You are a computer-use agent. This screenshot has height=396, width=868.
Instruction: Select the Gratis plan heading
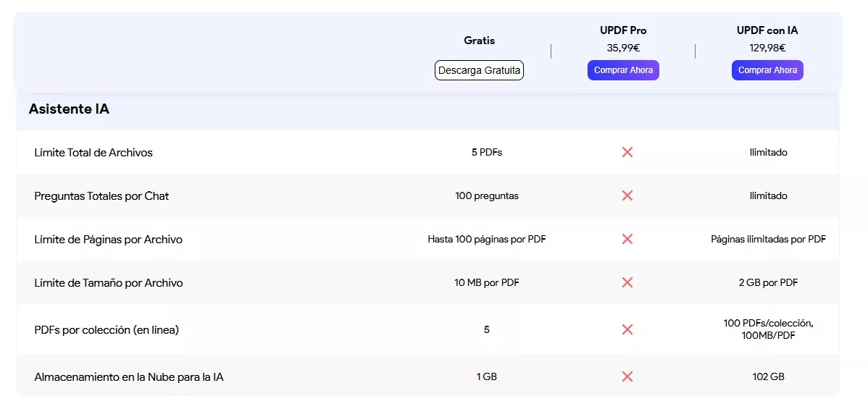click(x=480, y=41)
